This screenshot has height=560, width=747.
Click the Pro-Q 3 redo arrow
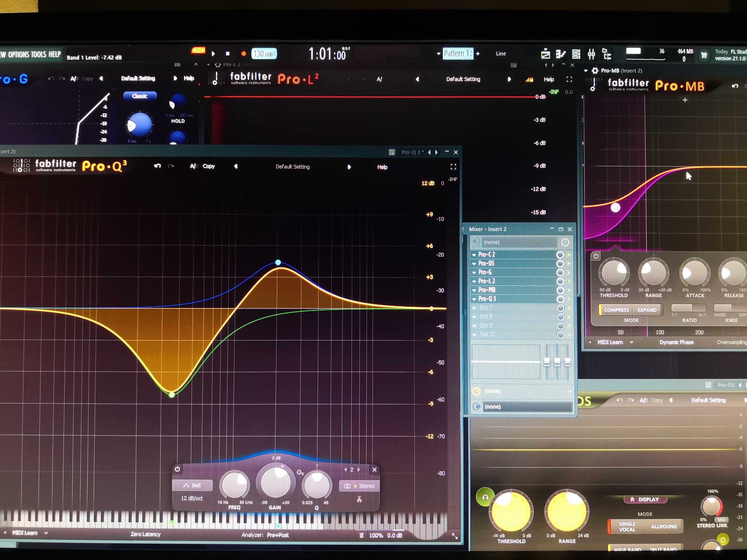171,166
